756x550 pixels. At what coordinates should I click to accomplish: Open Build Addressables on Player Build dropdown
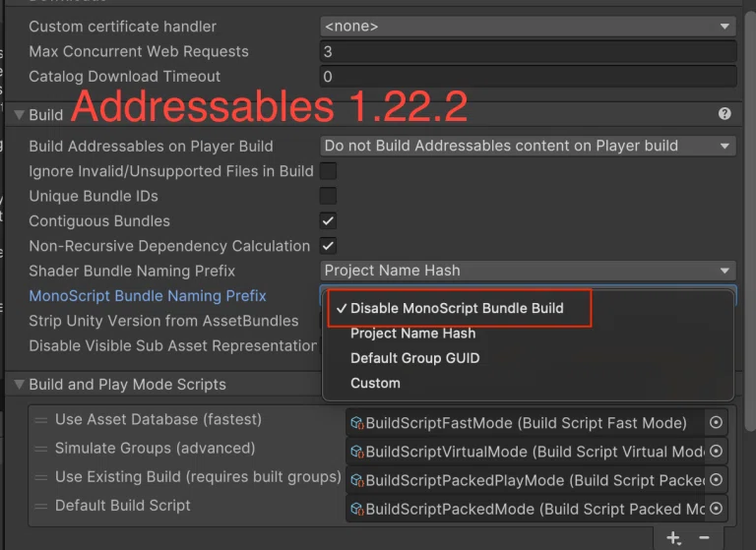(x=528, y=146)
